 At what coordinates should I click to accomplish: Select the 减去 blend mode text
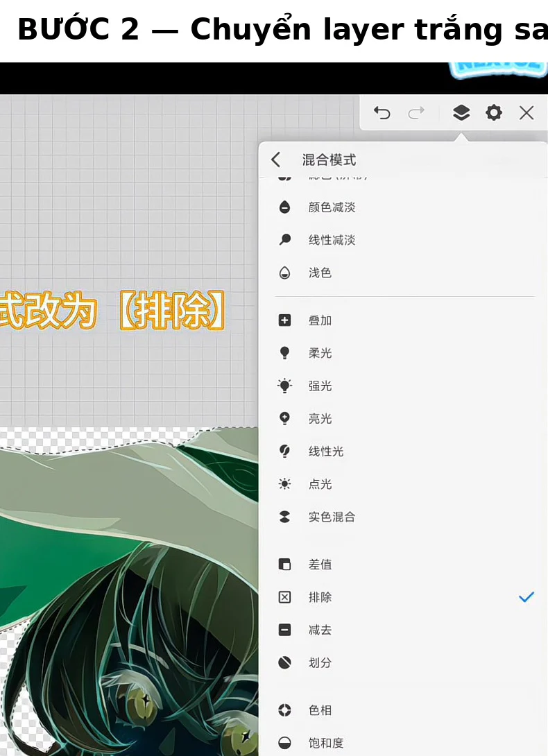[320, 630]
